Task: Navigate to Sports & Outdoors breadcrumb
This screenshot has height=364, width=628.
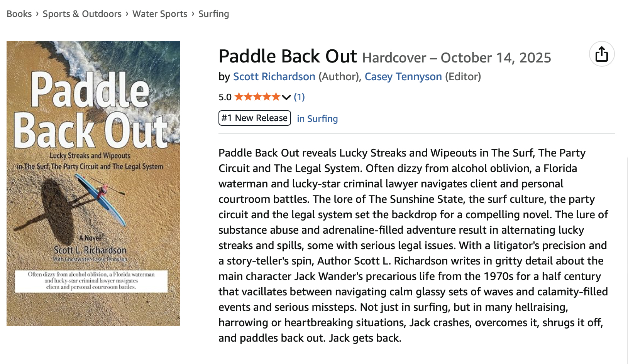Action: coord(82,14)
